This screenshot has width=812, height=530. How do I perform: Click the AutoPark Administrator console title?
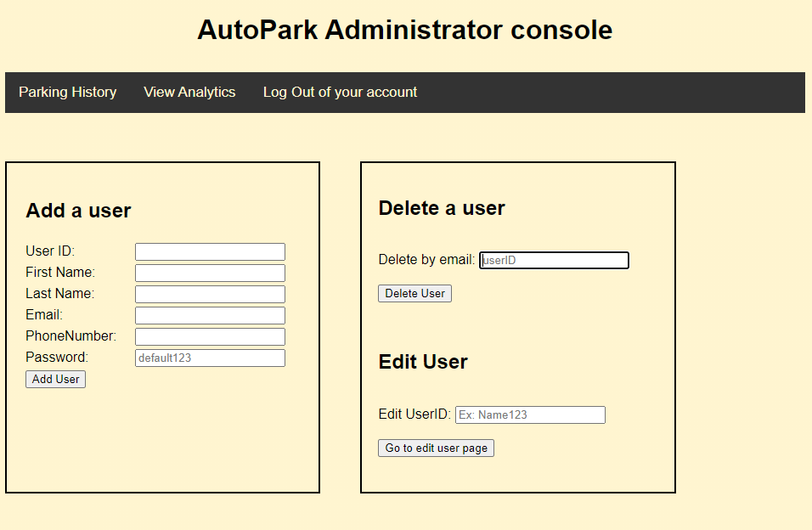coord(405,30)
